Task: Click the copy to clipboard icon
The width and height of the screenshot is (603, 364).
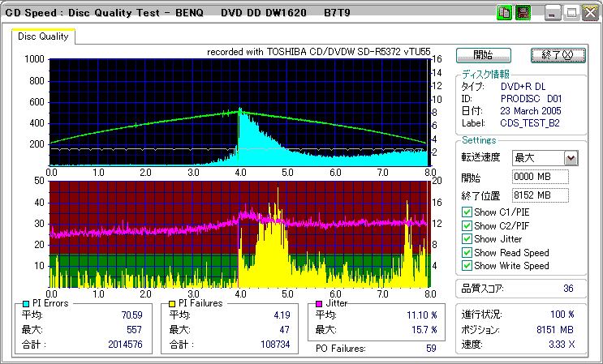Action: 505,12
